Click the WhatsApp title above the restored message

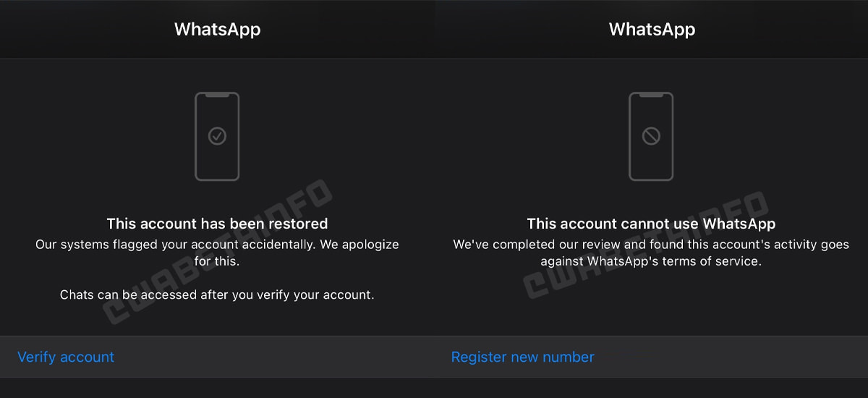tap(217, 30)
